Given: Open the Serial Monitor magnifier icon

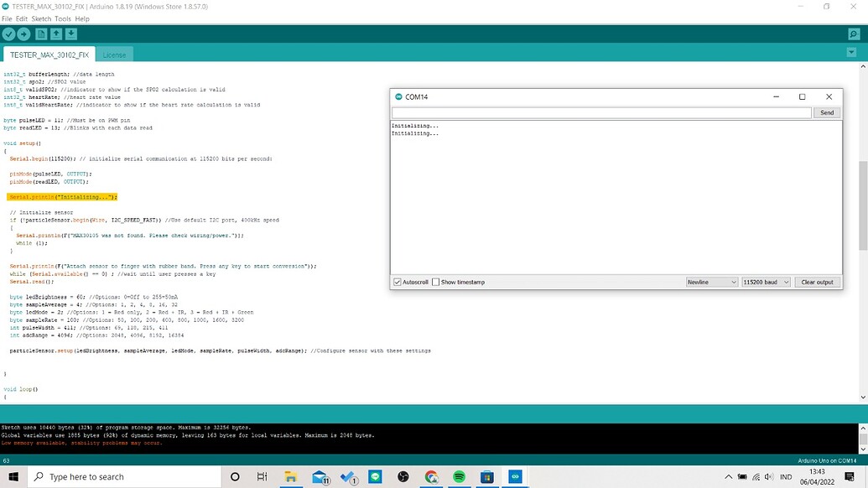Looking at the screenshot, I should pos(855,34).
